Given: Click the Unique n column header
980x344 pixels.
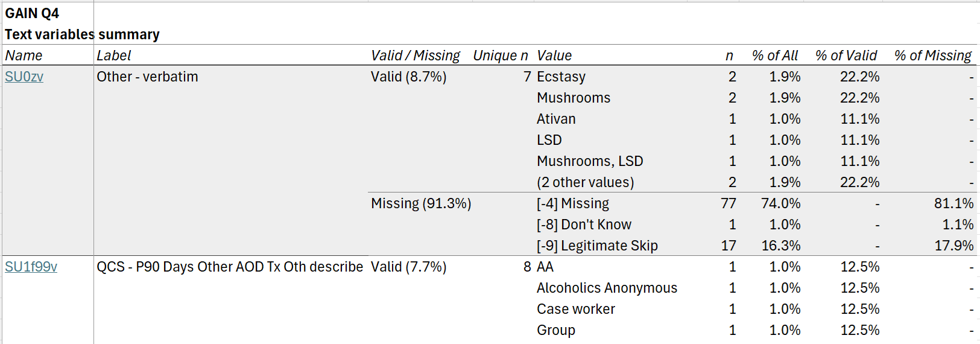Looking at the screenshot, I should click(500, 56).
